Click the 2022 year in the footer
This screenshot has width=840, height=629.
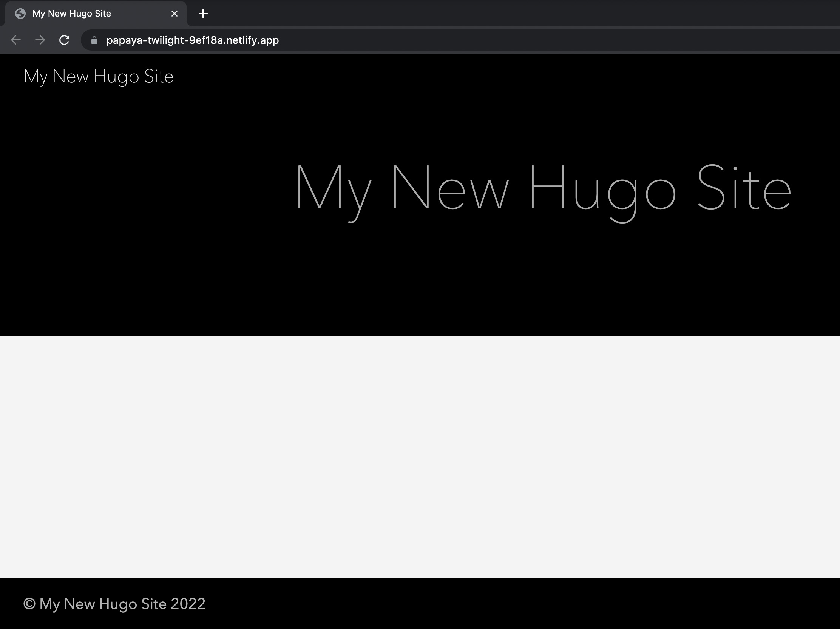[188, 604]
